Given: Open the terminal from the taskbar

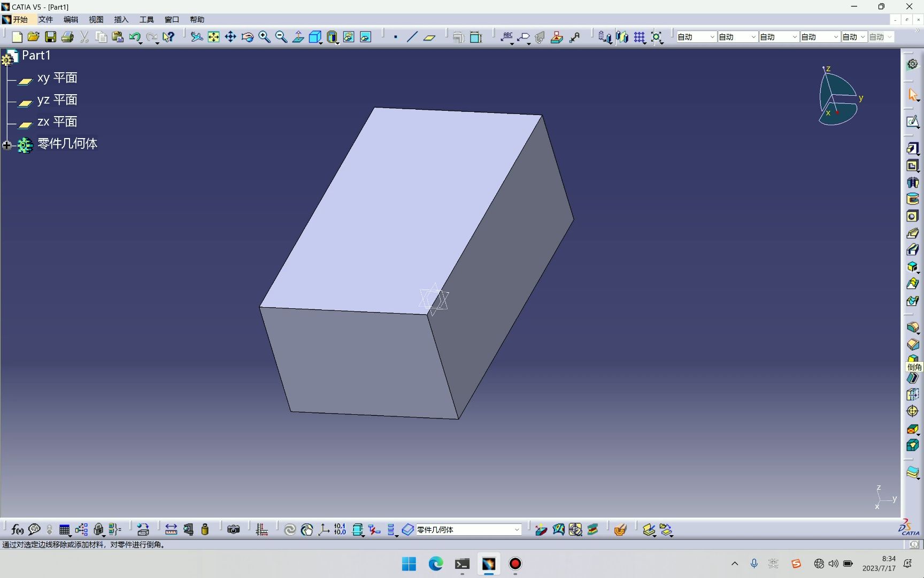Looking at the screenshot, I should (462, 564).
